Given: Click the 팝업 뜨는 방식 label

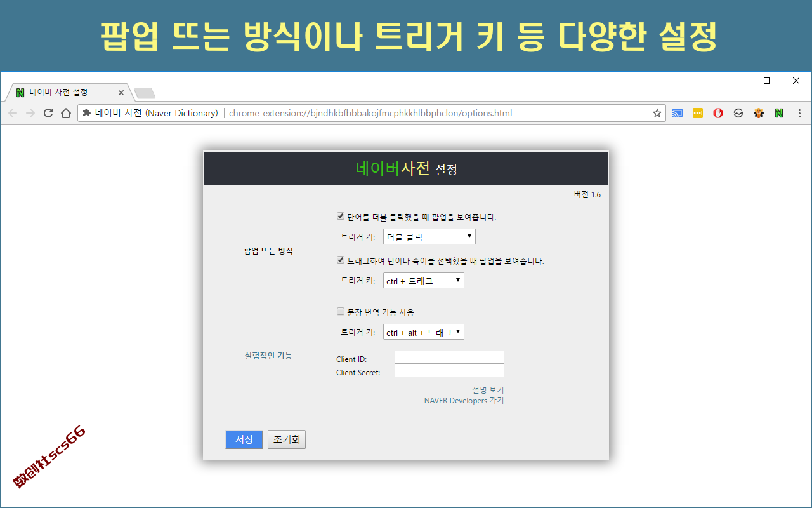Looking at the screenshot, I should tap(268, 251).
